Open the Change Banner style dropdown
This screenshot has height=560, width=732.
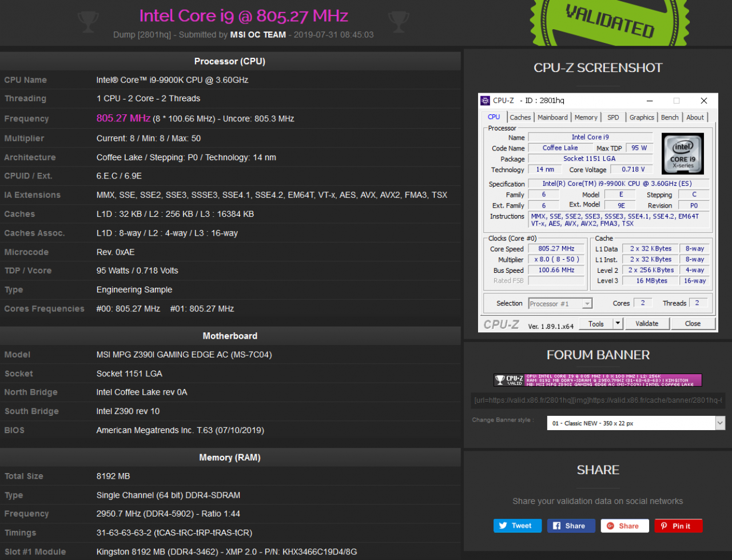point(636,423)
